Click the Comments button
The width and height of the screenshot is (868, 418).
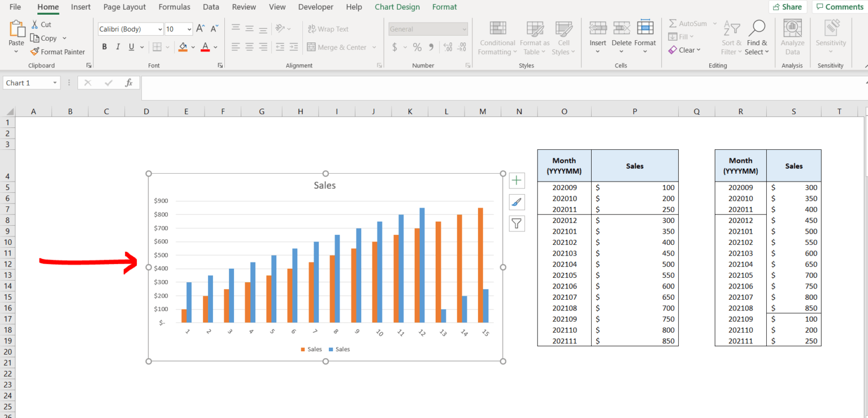(x=839, y=7)
